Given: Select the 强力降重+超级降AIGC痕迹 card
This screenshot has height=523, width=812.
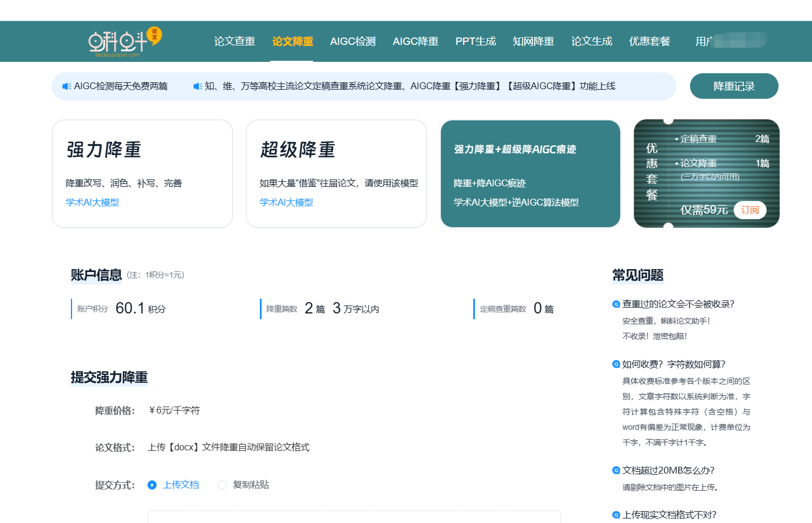Looking at the screenshot, I should [x=531, y=174].
